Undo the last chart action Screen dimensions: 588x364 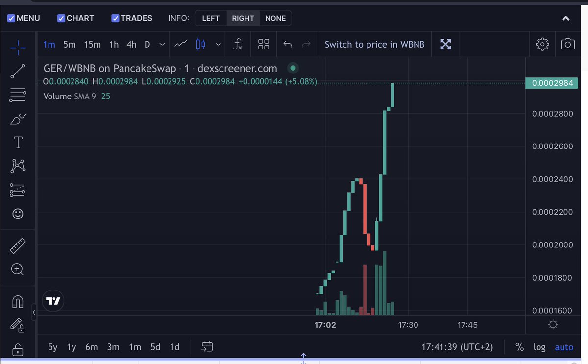288,45
